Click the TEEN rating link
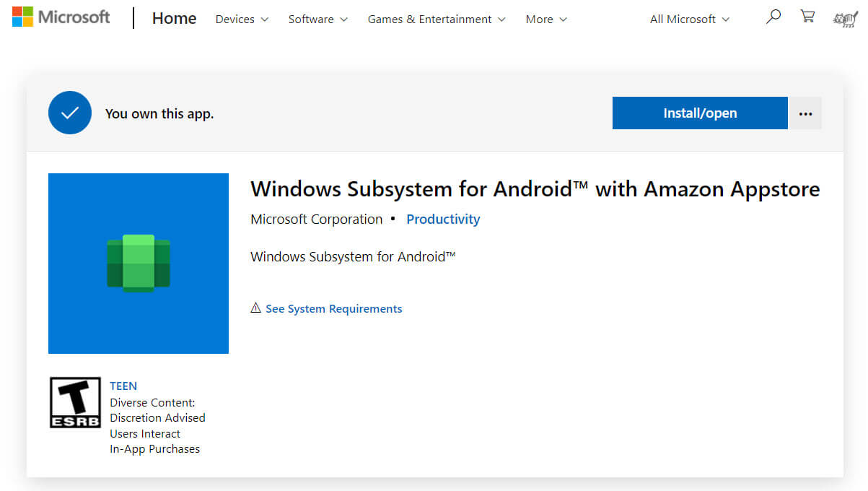The width and height of the screenshot is (868, 491). (x=123, y=386)
